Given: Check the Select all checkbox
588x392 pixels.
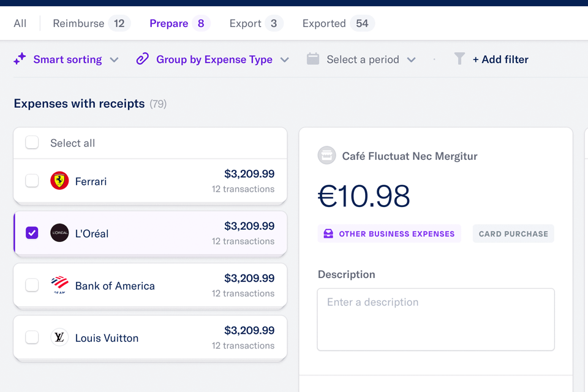Looking at the screenshot, I should coord(32,143).
